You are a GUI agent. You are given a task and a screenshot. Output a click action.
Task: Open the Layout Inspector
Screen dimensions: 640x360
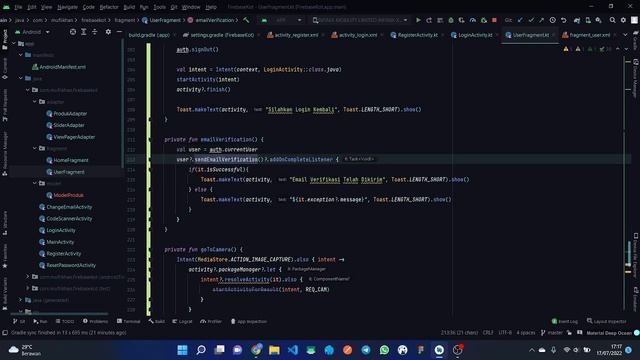point(607,322)
